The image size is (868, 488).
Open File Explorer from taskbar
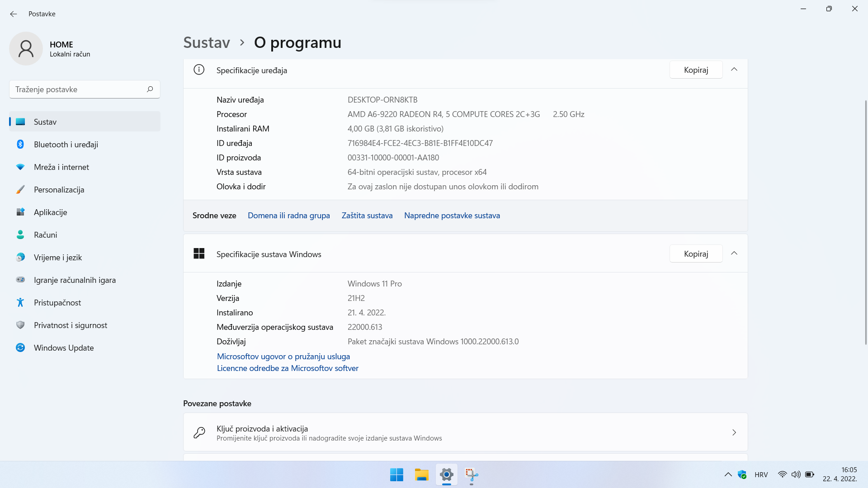(421, 474)
